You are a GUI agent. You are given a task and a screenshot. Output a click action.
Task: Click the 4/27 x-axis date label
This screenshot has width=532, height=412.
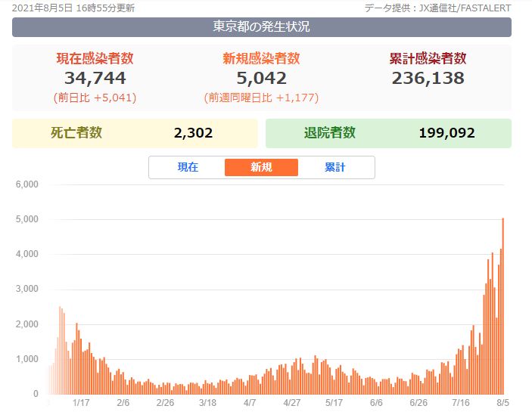coord(292,402)
